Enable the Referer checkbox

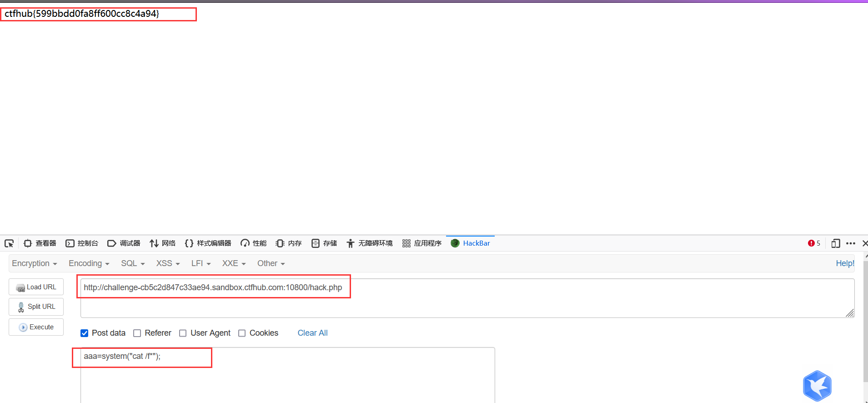coord(137,333)
